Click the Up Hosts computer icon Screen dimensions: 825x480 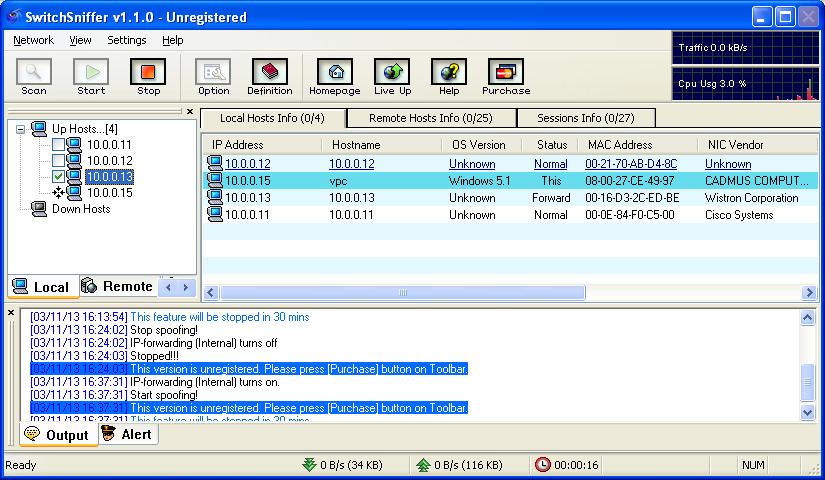(39, 128)
